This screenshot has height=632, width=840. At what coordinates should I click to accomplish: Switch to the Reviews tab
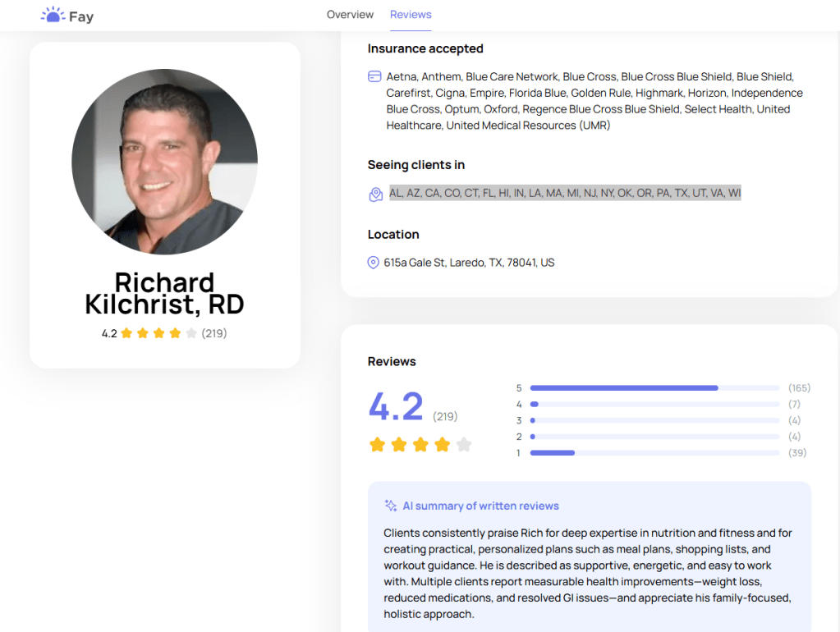point(411,15)
